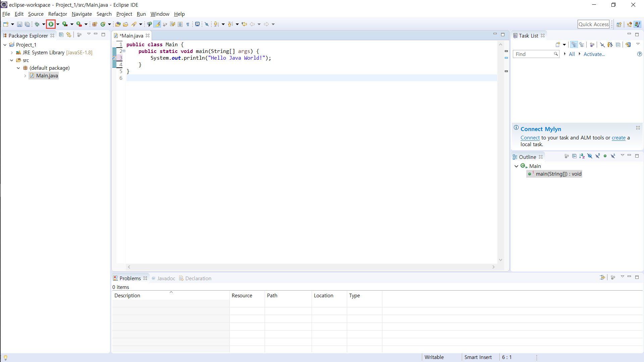Viewport: 644px width, 362px height.
Task: Toggle Scheduled view in Task List
Action: (x=582, y=45)
